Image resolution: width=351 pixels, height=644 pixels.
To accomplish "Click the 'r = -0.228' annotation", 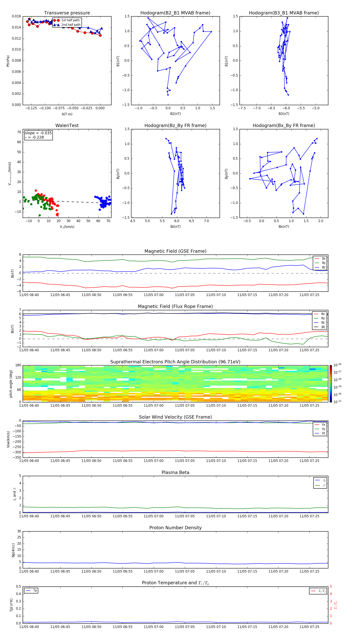I will coord(35,137).
